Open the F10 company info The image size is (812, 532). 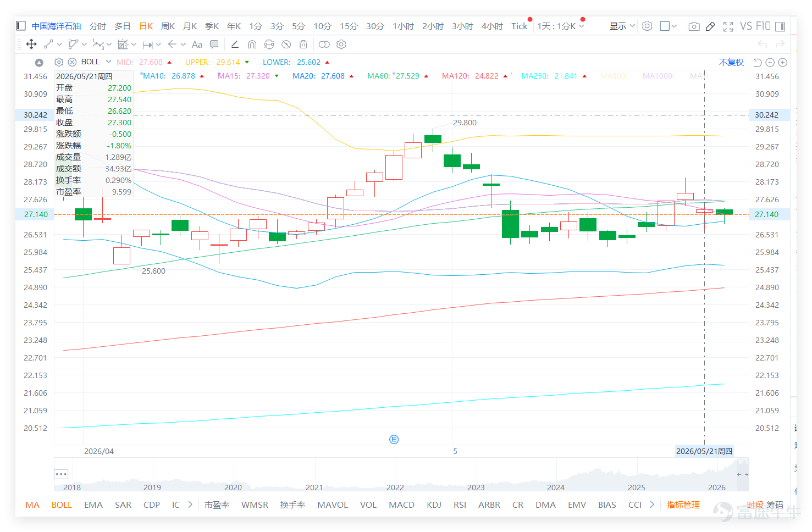pos(763,26)
